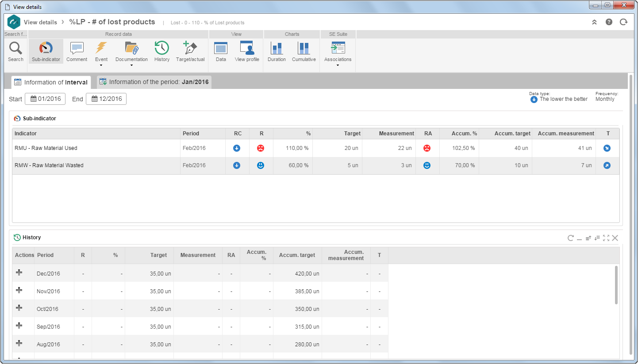Select RMU - Raw Material Used row

pyautogui.click(x=315, y=148)
